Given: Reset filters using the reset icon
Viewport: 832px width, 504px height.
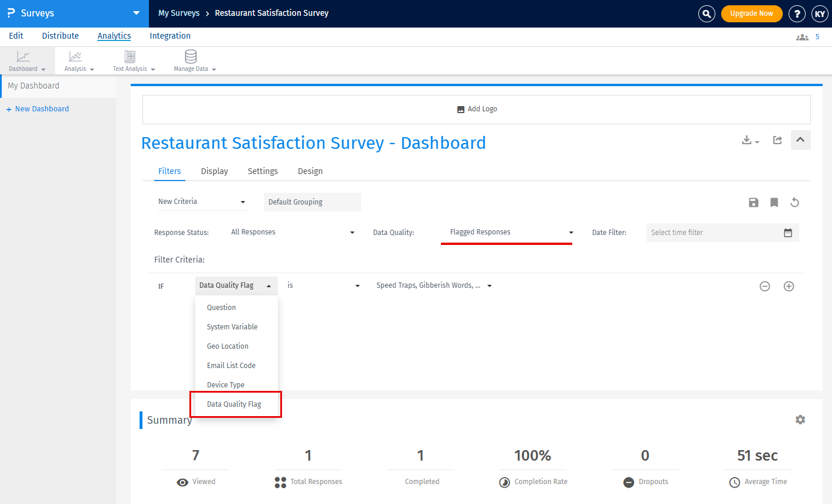Looking at the screenshot, I should click(794, 202).
